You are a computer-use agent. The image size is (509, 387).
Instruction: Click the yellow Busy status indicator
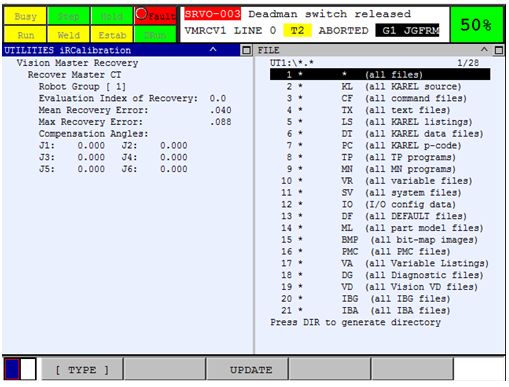(25, 16)
